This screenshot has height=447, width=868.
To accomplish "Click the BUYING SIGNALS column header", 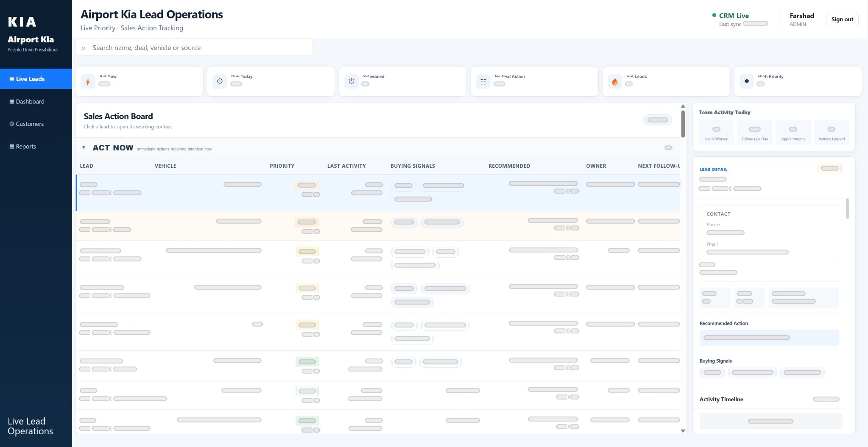I will 413,166.
